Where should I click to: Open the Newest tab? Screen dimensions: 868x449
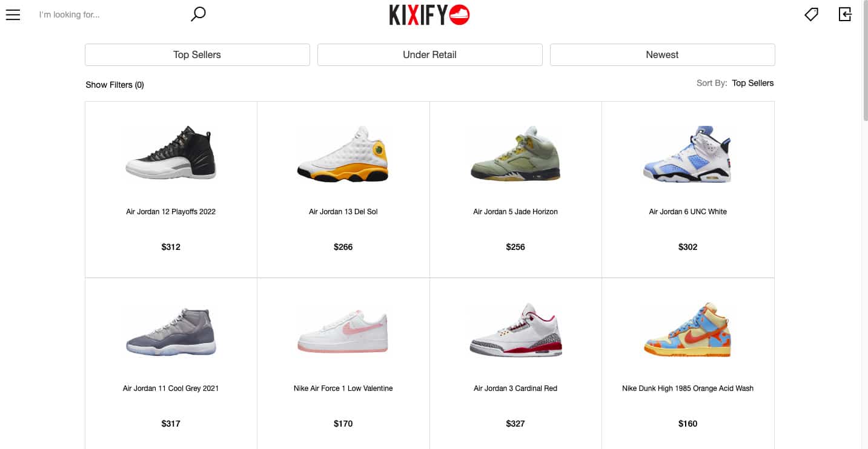662,54
